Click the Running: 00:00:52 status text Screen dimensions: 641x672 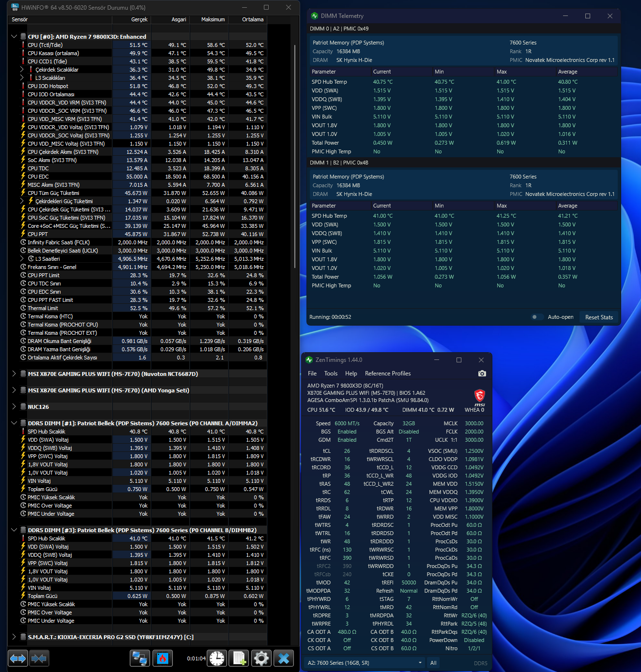[x=330, y=317]
